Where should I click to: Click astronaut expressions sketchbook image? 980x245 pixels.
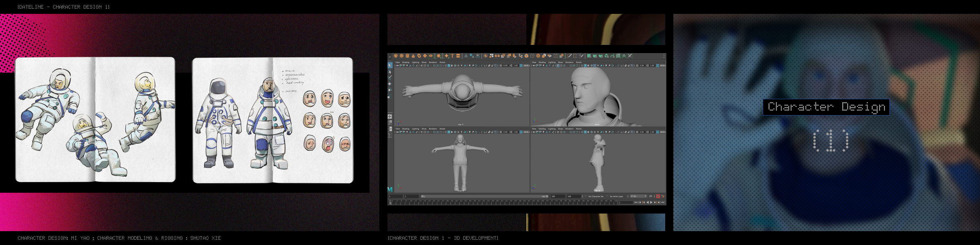[x=273, y=120]
